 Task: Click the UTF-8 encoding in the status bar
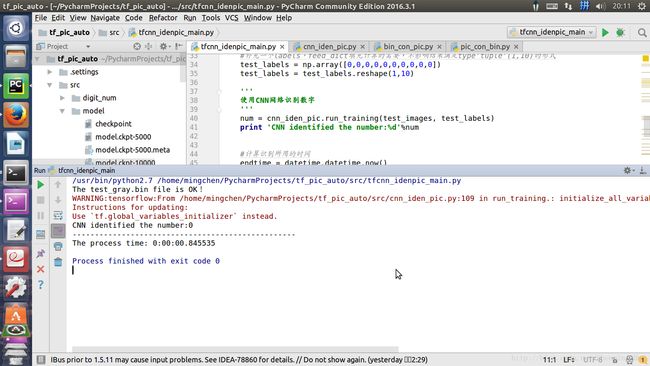tap(593, 360)
